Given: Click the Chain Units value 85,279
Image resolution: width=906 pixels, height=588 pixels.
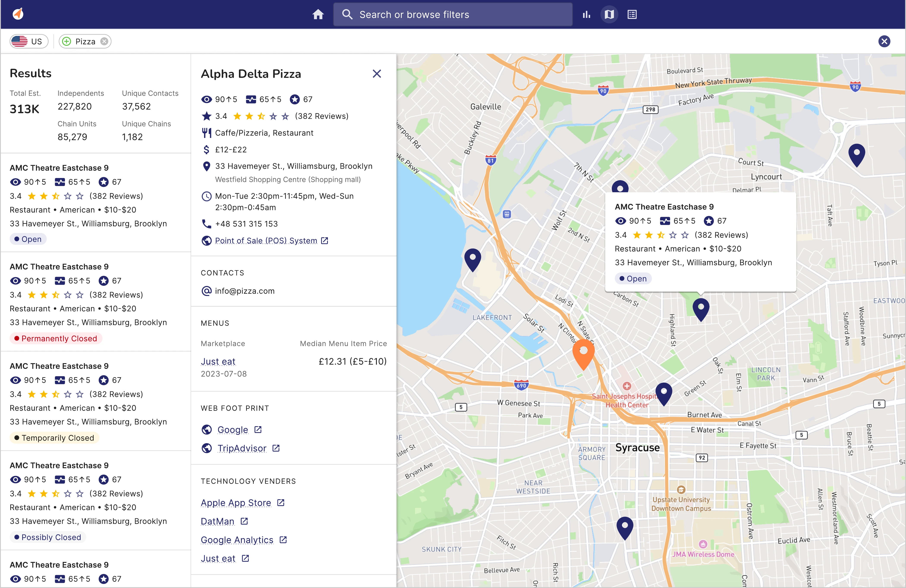Looking at the screenshot, I should coord(72,137).
